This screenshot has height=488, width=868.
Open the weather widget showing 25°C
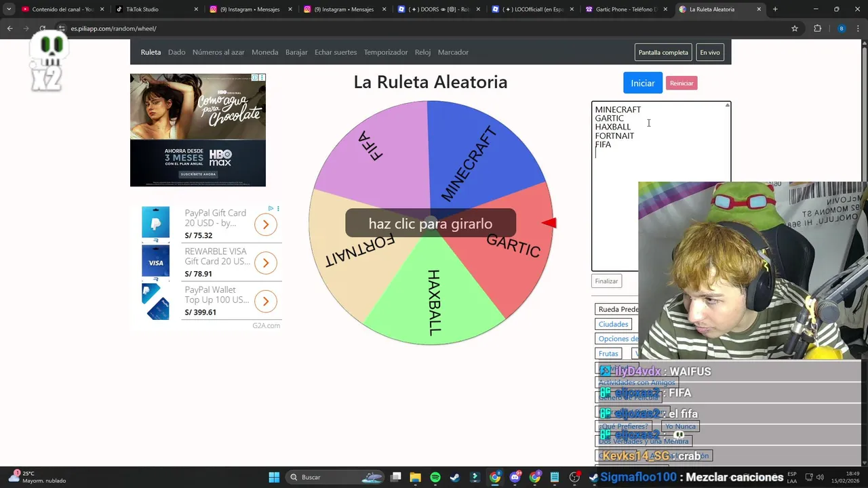pyautogui.click(x=37, y=477)
